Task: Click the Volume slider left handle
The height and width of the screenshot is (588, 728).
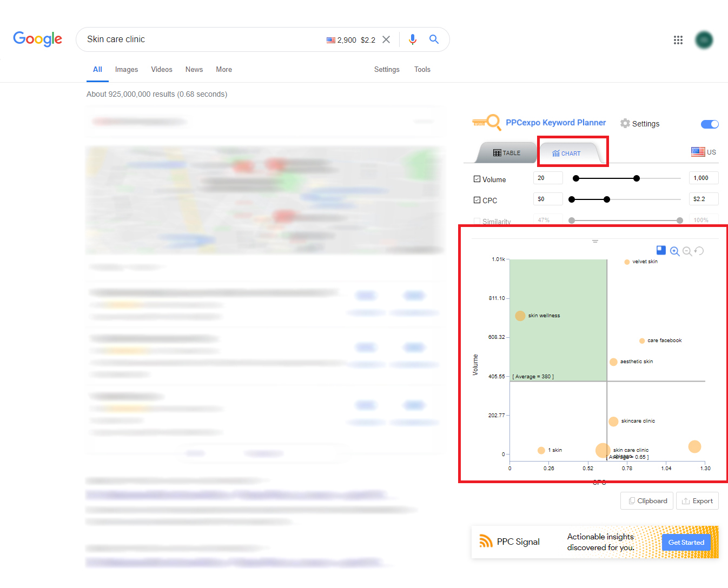Action: point(576,178)
